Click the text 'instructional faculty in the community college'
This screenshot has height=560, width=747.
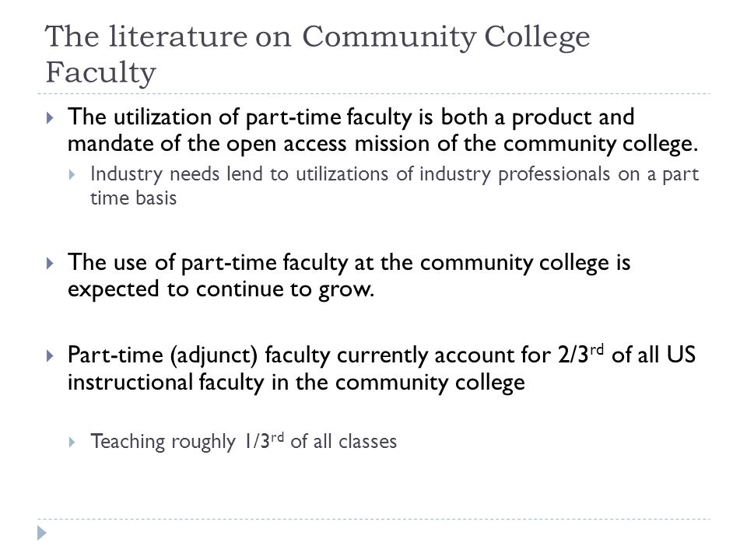tap(296, 383)
